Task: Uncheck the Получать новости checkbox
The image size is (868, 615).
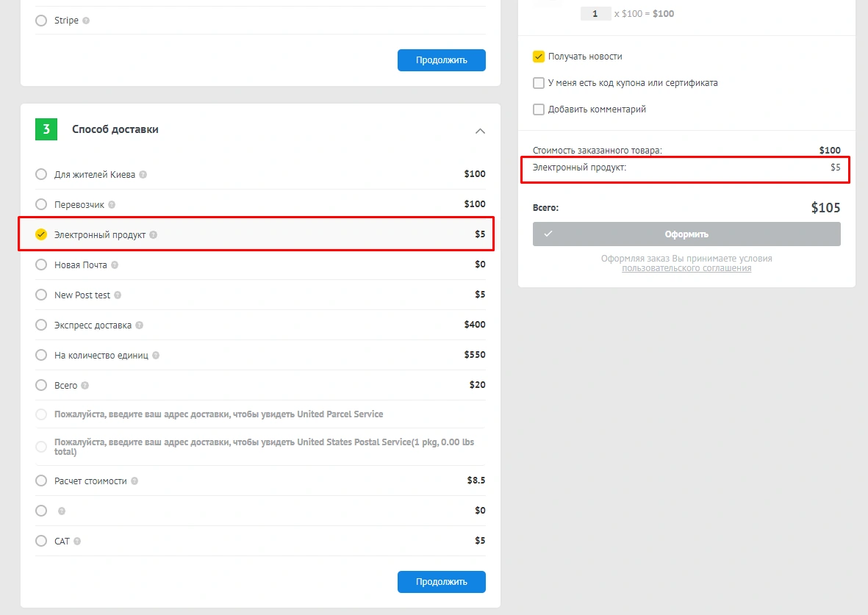Action: (539, 57)
